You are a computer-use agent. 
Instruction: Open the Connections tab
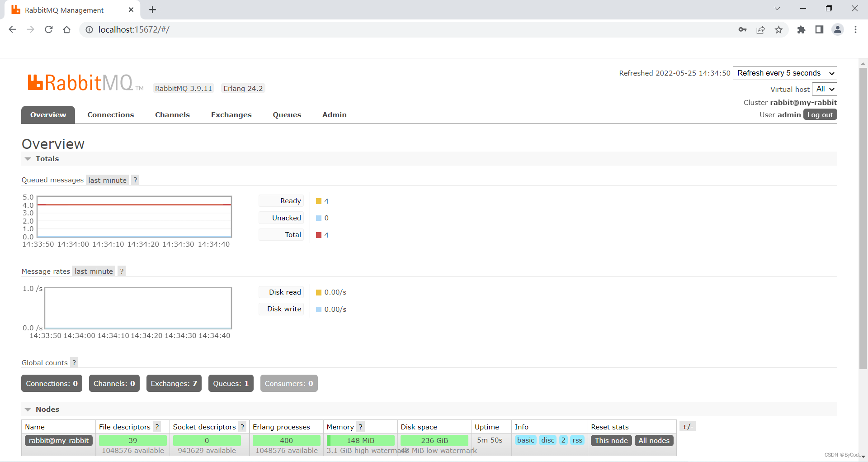(111, 115)
